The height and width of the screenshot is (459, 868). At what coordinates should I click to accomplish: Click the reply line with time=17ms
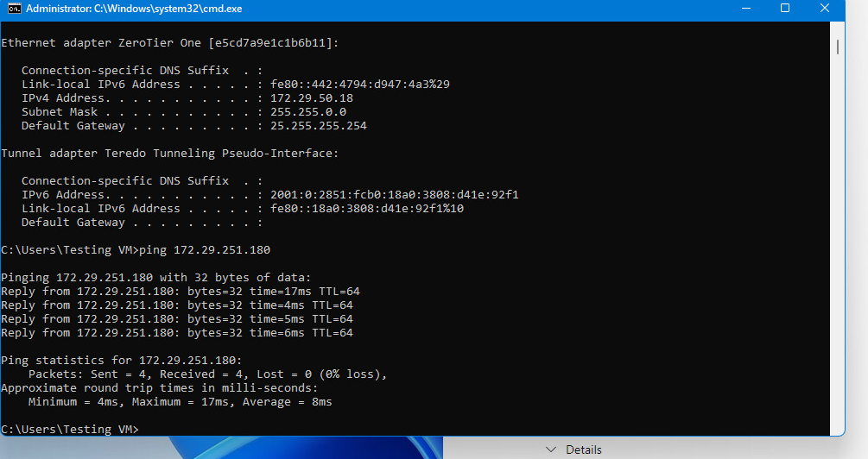coord(181,292)
